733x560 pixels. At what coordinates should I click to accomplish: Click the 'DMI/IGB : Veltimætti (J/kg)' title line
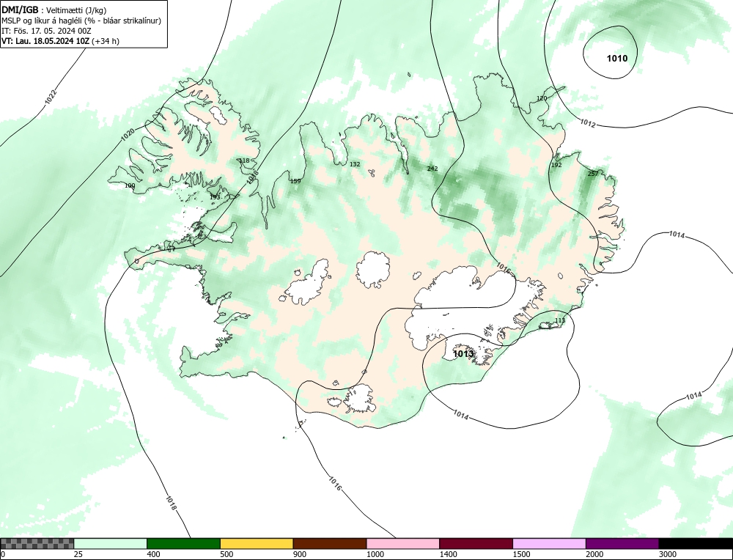54,10
